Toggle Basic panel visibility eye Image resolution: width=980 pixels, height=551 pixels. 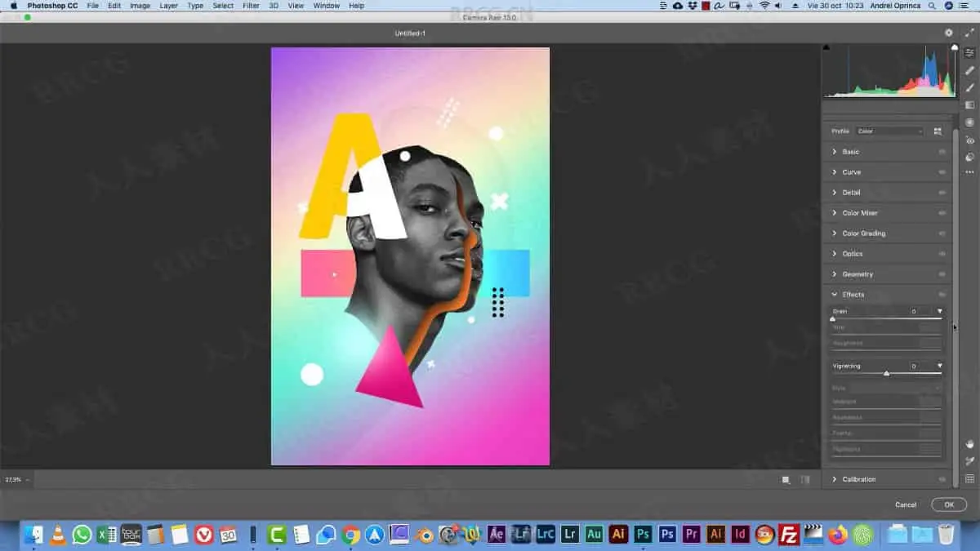942,152
